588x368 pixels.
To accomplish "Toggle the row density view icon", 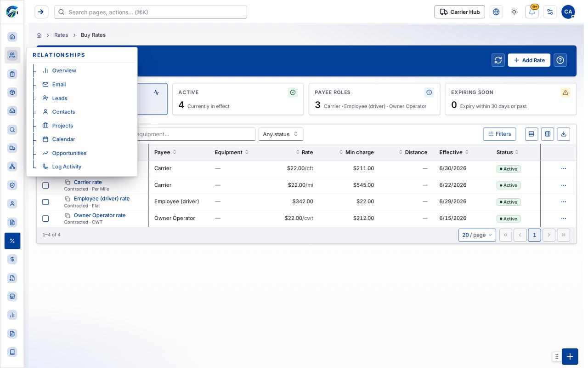I will click(531, 134).
